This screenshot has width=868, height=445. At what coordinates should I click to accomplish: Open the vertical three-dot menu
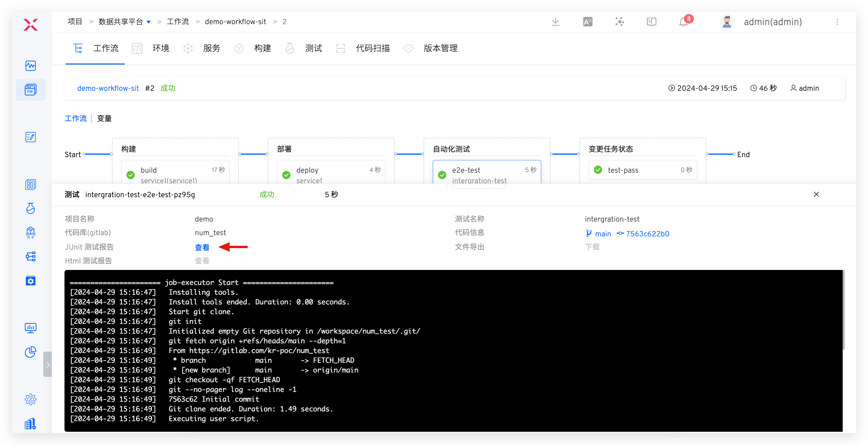(837, 22)
